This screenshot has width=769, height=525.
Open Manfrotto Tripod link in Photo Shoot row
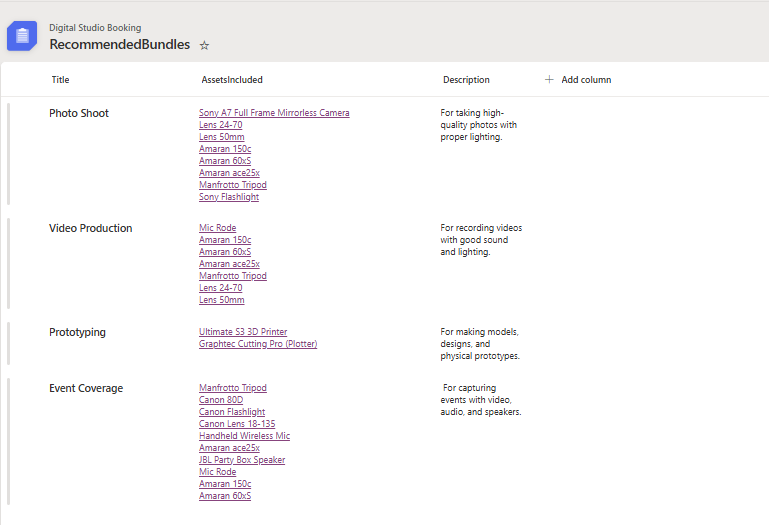pos(233,185)
